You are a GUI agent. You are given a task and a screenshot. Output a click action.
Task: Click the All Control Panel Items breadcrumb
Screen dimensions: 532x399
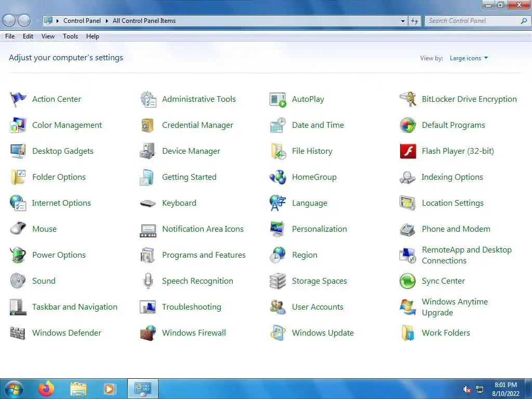(x=144, y=21)
